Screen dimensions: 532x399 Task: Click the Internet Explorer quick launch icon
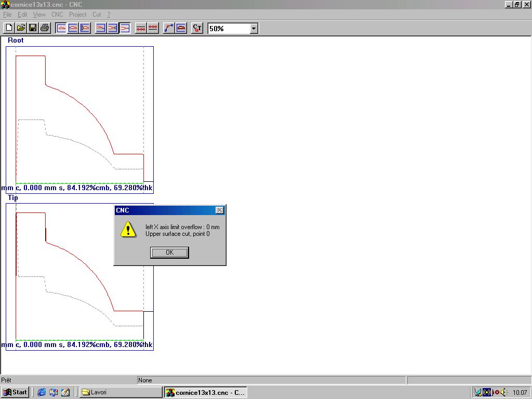coord(42,392)
